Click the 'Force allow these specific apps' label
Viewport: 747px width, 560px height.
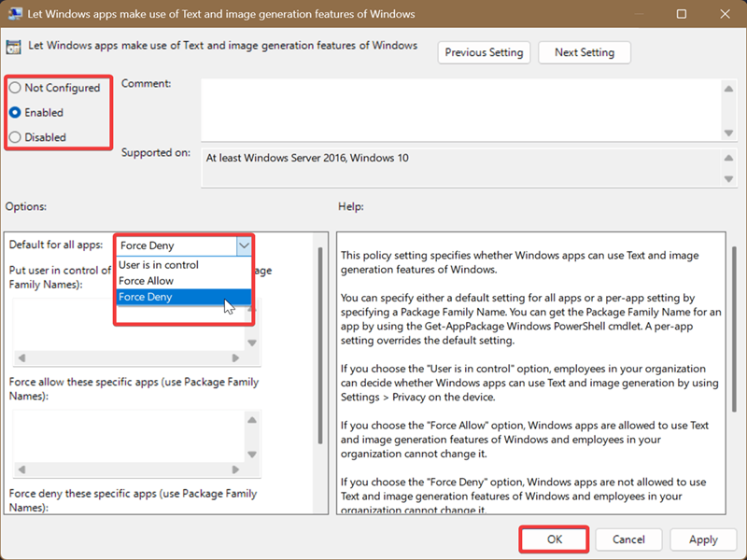tap(134, 388)
